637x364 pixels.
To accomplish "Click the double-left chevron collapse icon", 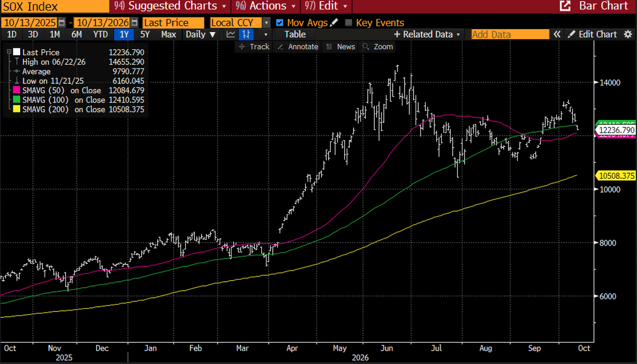I will pyautogui.click(x=557, y=34).
